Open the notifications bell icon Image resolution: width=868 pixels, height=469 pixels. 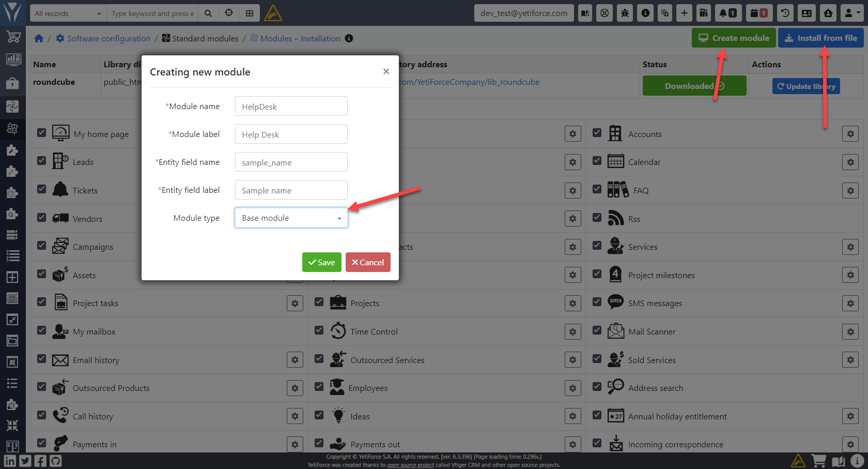click(728, 13)
